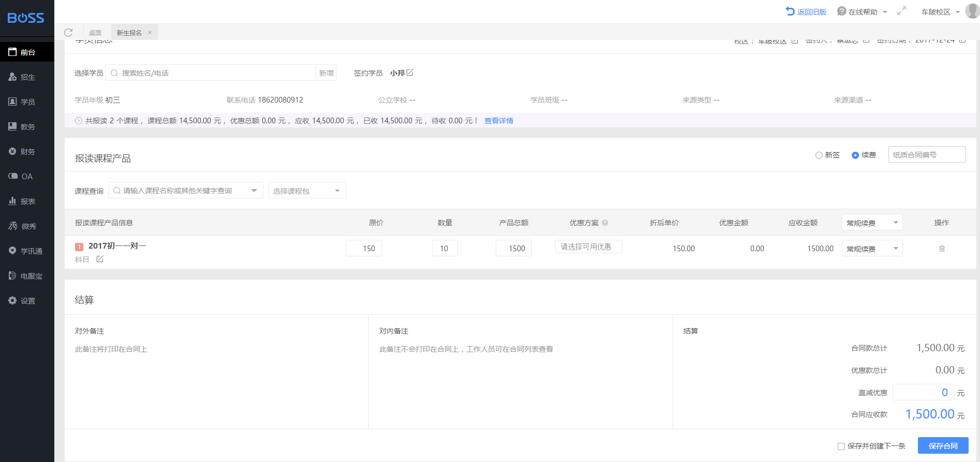Select the 续费 radio button
Image resolution: width=980 pixels, height=462 pixels.
pyautogui.click(x=855, y=155)
